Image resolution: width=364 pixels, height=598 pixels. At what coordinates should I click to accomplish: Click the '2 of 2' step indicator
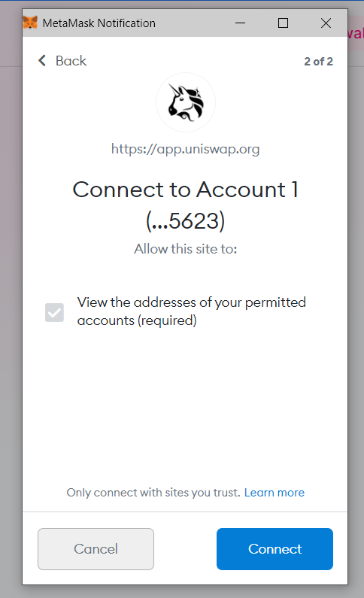point(318,62)
